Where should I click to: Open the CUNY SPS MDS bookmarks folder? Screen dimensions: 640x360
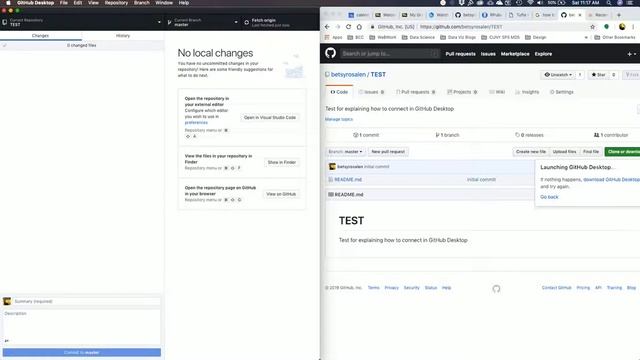[x=500, y=37]
